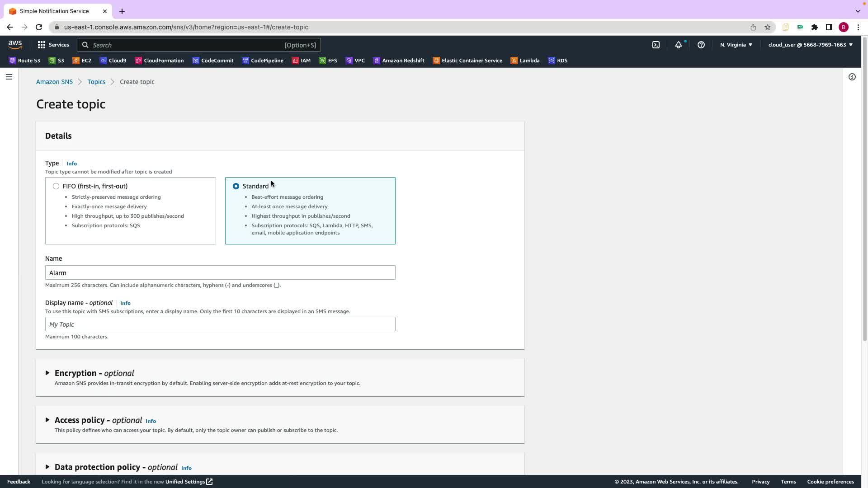The image size is (868, 488).
Task: Click the support help question-mark icon
Action: [x=701, y=45]
